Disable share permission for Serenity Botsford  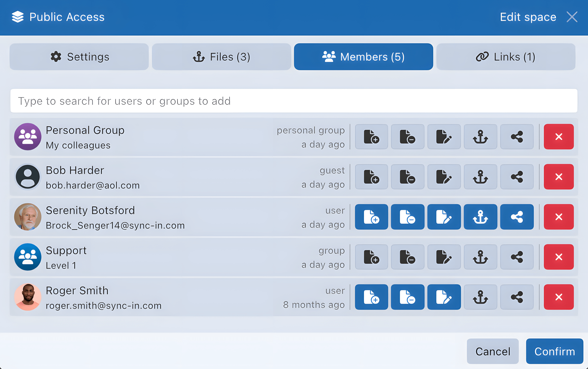(517, 217)
